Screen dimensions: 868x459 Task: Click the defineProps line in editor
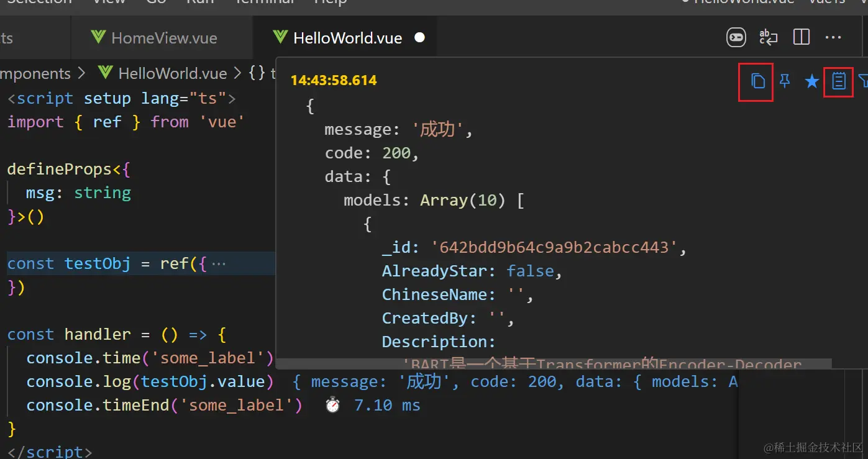(69, 170)
